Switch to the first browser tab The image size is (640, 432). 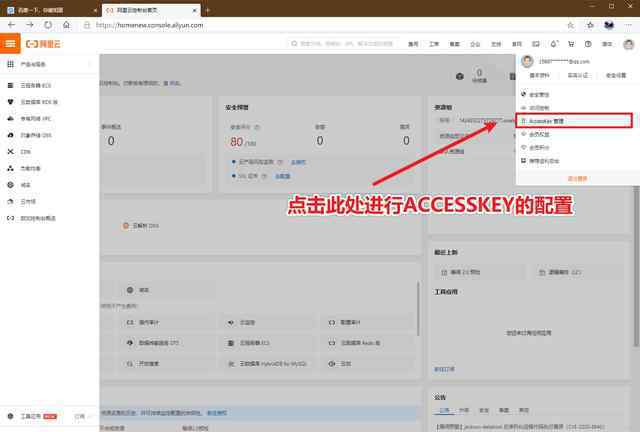point(50,10)
